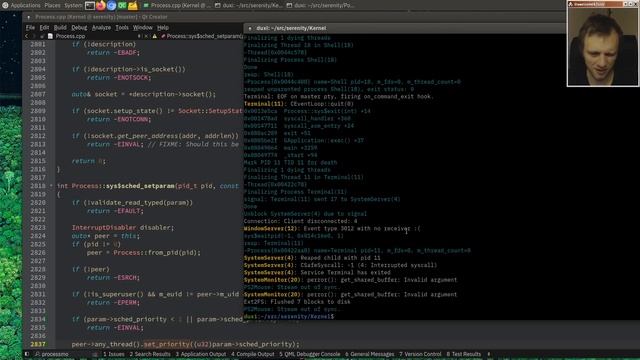The height and width of the screenshot is (360, 640).
Task: Click the locator search field showing processmo
Action: click(x=65, y=354)
